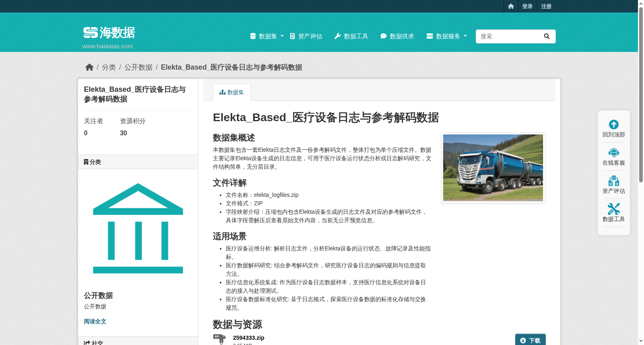Expand the 数据集 navigation dropdown
The height and width of the screenshot is (345, 644).
pyautogui.click(x=267, y=36)
